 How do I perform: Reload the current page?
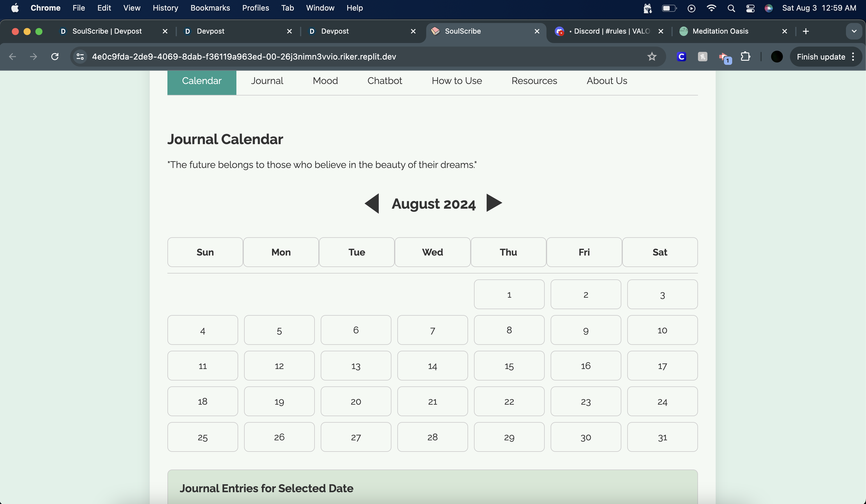click(x=55, y=57)
